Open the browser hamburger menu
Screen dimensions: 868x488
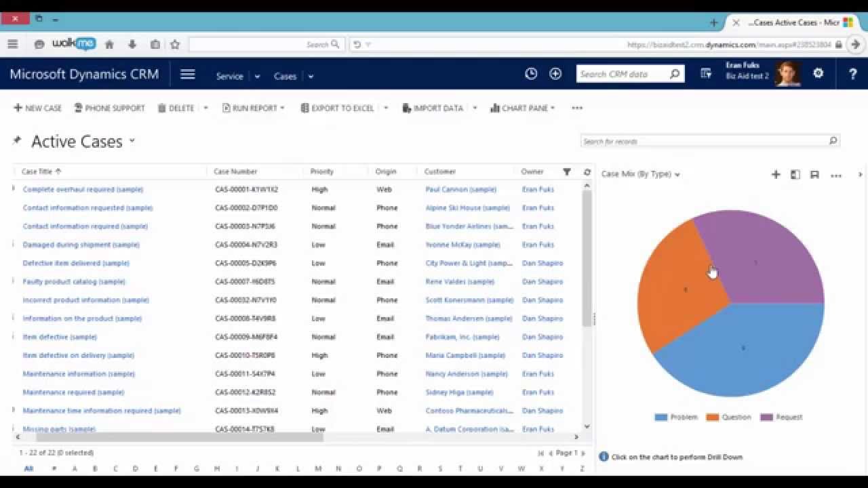pos(12,44)
